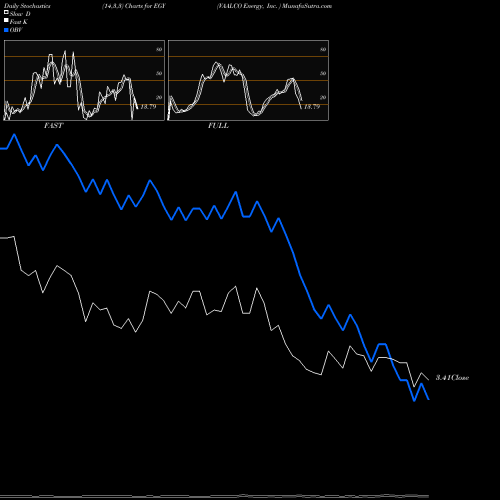The image size is (500, 500).
Task: Click the blue OBV legend swatch
Action: (x=6, y=30)
